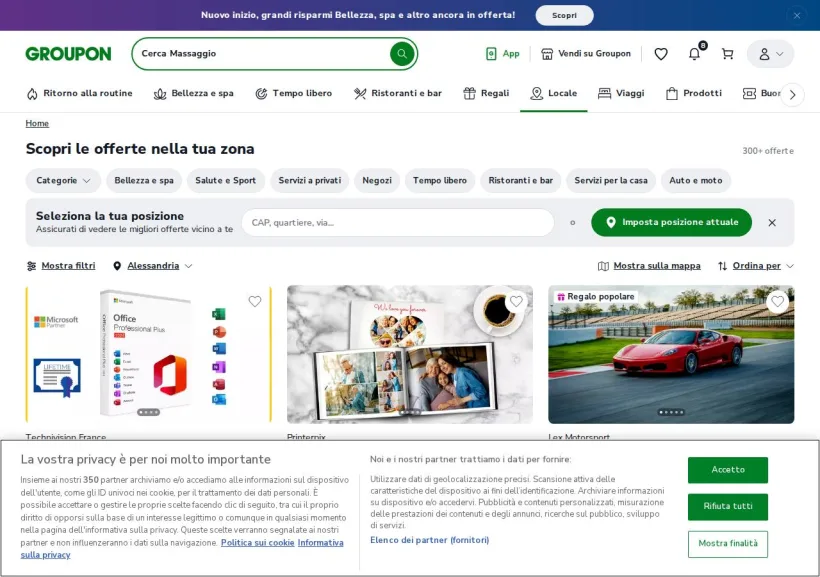Open the Regali navigation item
This screenshot has width=820, height=577.
pyautogui.click(x=486, y=93)
